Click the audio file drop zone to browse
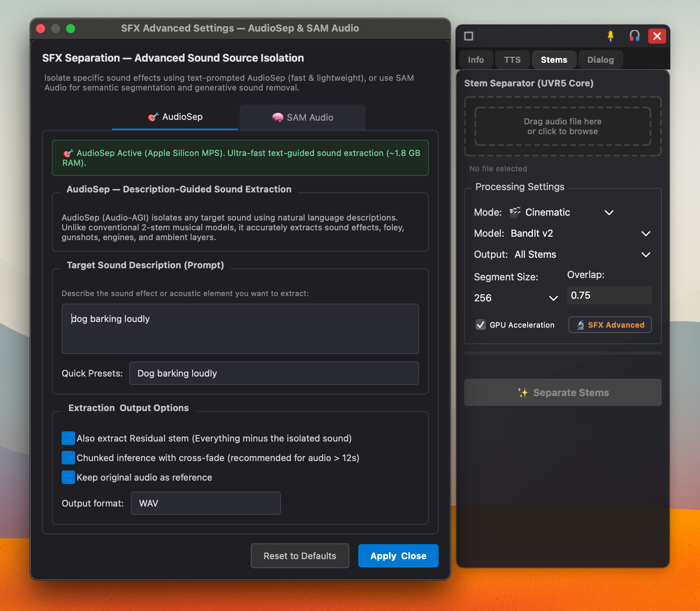 pyautogui.click(x=563, y=126)
